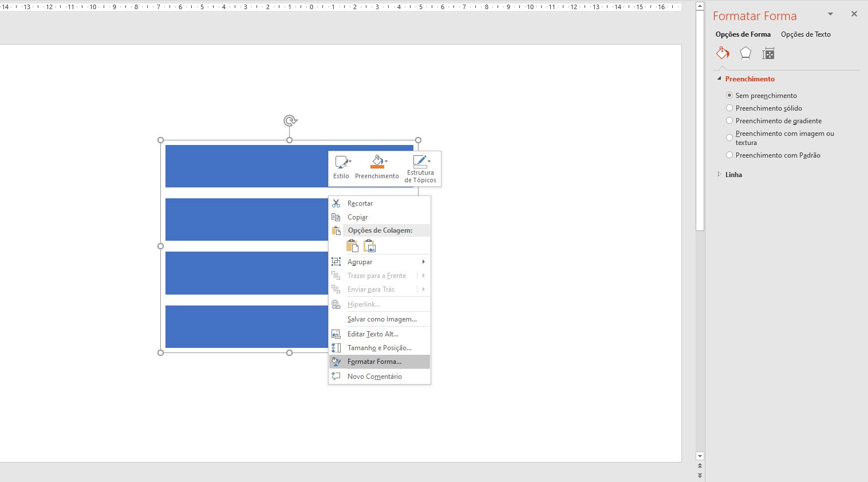Screen dimensions: 868x482
Task: Click bottom-middle selection handle of group
Action: (289, 352)
